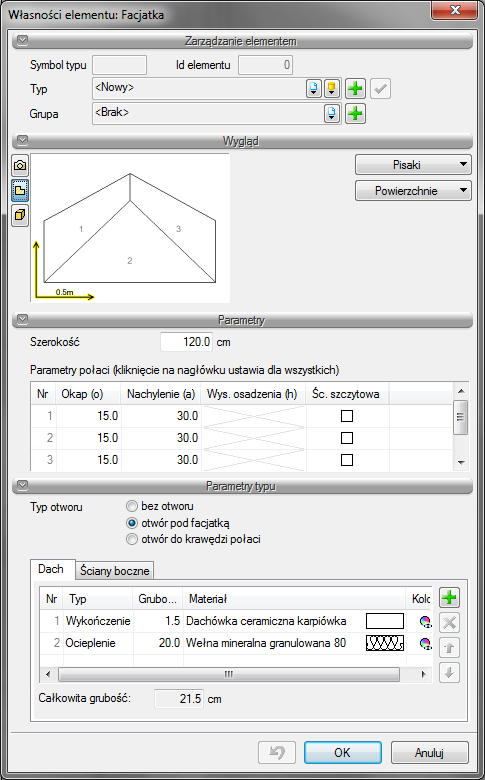Open type list icon beside Typ field

[x=313, y=89]
